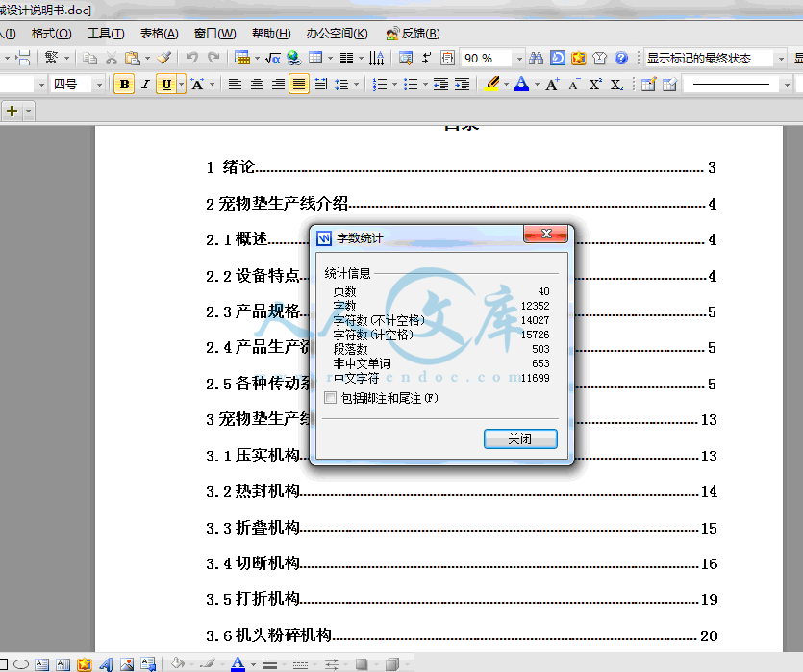Click the Copy icon in the toolbar
Screen dimensions: 803x672
pyautogui.click(x=90, y=59)
